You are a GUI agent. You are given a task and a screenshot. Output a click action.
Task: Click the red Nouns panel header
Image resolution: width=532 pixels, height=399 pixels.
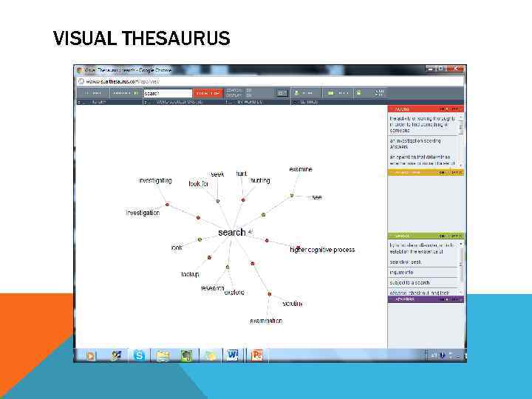426,109
